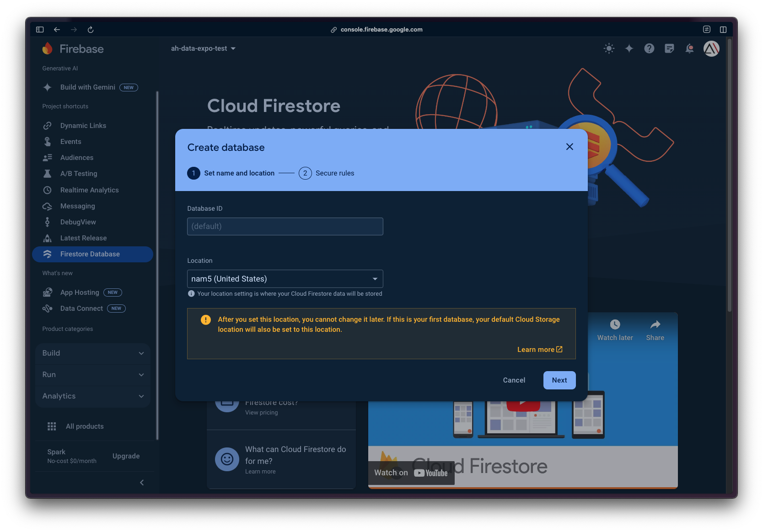Collapse the sidebar with the chevron

(x=142, y=483)
